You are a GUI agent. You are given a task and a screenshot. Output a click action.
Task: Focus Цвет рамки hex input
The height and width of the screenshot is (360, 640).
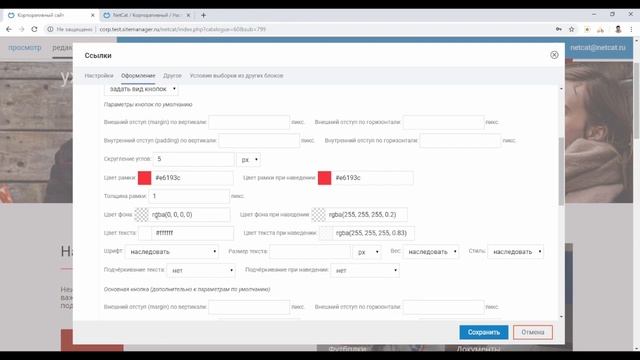(x=192, y=178)
